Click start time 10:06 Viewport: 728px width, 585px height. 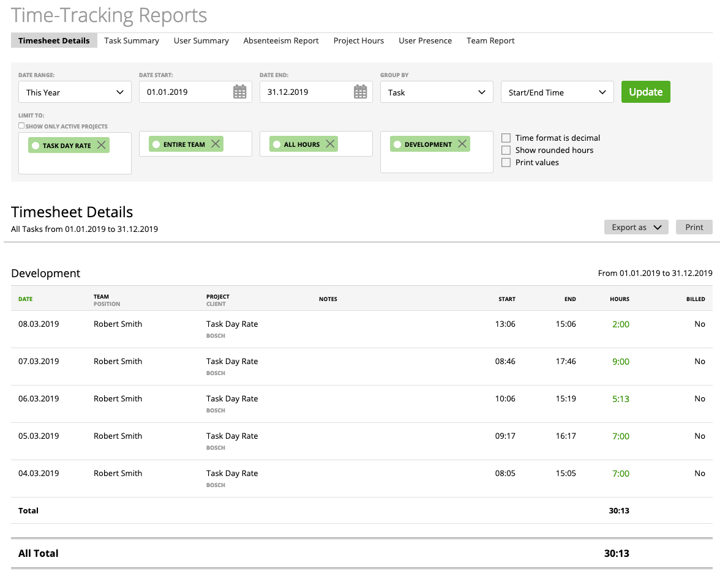(505, 398)
